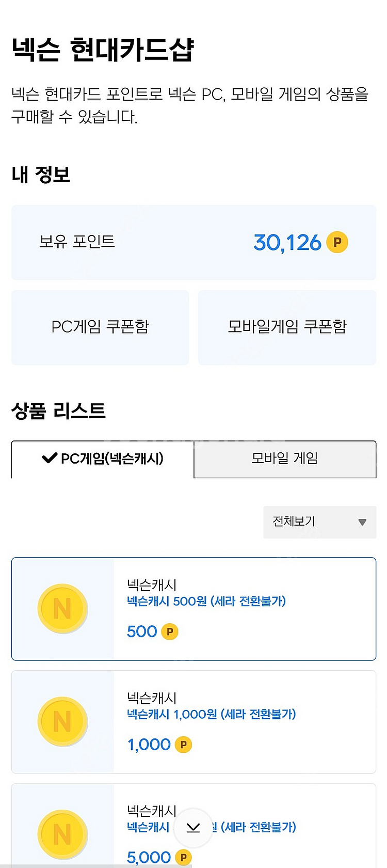Click the 전체보기 dropdown arrow
Image resolution: width=387 pixels, height=868 pixels.
click(362, 522)
